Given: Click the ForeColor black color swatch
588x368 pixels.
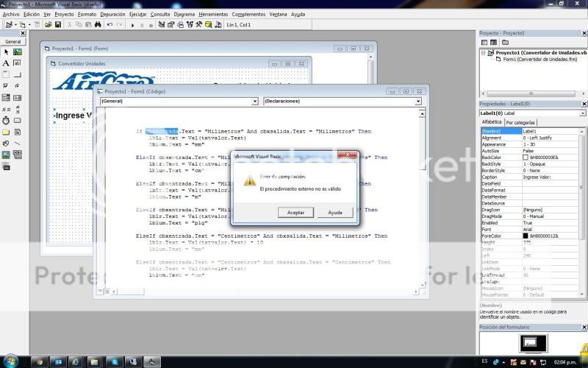Looking at the screenshot, I should [x=526, y=236].
